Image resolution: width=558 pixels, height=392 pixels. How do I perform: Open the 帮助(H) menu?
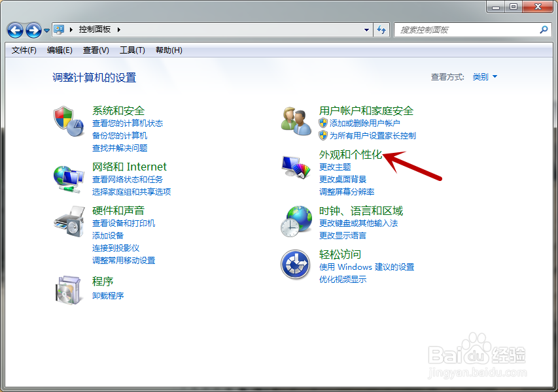tap(169, 50)
